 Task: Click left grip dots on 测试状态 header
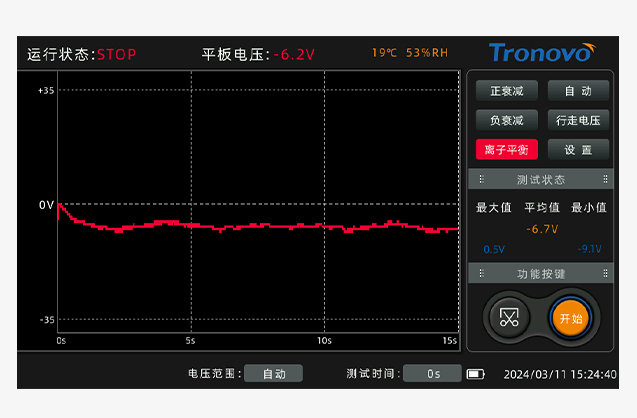point(481,179)
